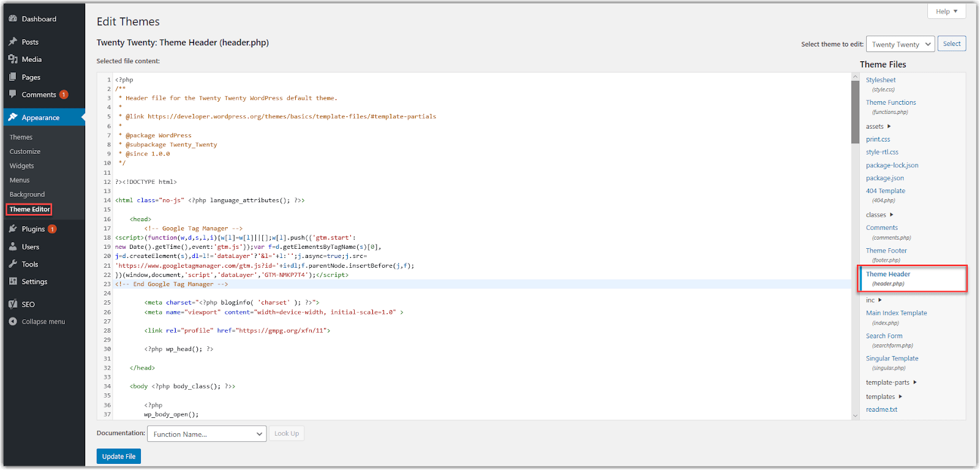Screen dimensions: 980x470
Task: Expand the assets folder
Action: click(878, 126)
